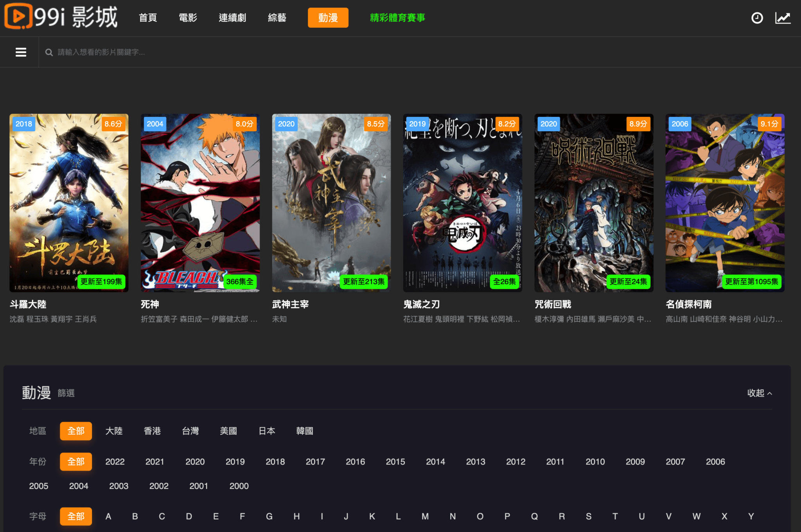Viewport: 801px width, 532px height.
Task: Open the hamburger menu icon
Action: (21, 52)
